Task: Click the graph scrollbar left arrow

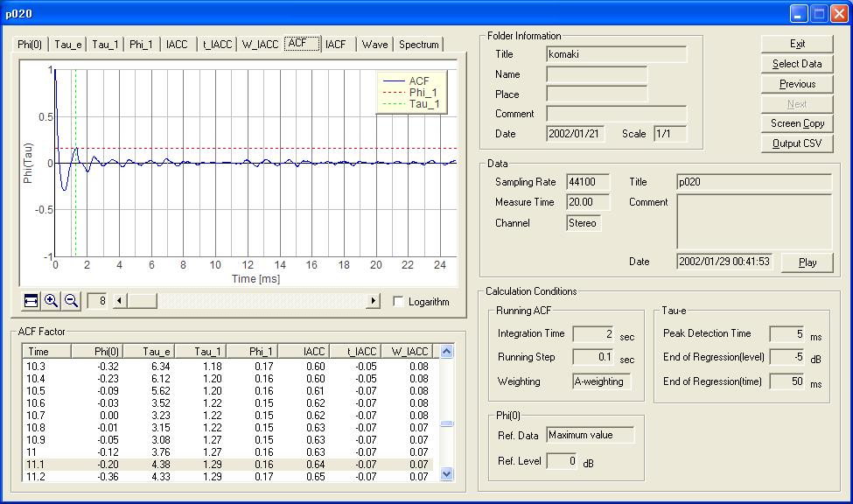Action: point(120,301)
